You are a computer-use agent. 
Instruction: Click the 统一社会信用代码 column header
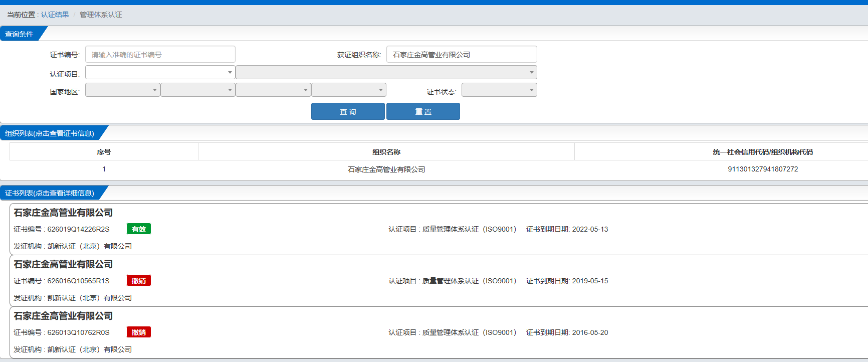pyautogui.click(x=763, y=152)
